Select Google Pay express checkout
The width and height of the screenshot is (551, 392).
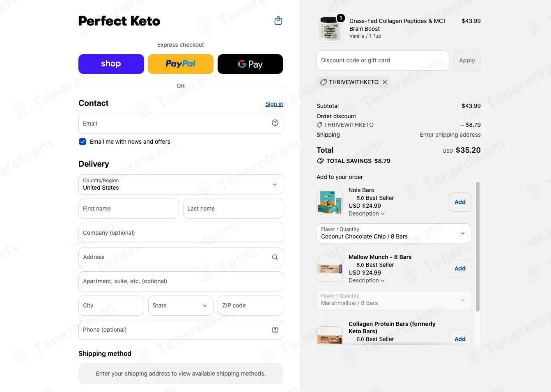(x=250, y=64)
